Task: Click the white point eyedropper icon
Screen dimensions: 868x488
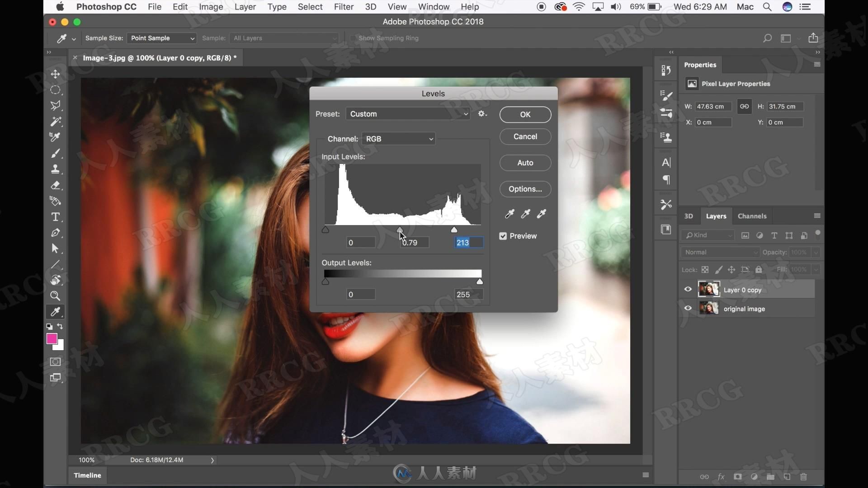Action: point(541,213)
